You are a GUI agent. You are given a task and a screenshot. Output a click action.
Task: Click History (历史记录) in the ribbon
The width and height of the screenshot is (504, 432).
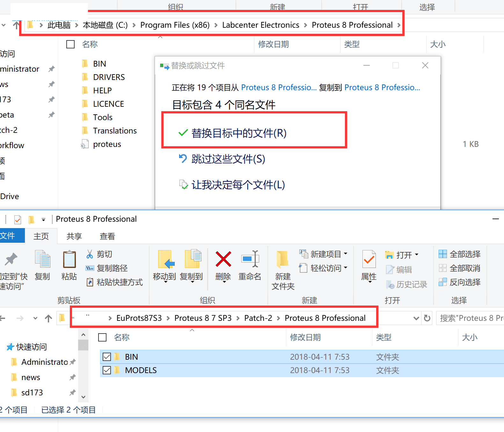click(x=406, y=284)
